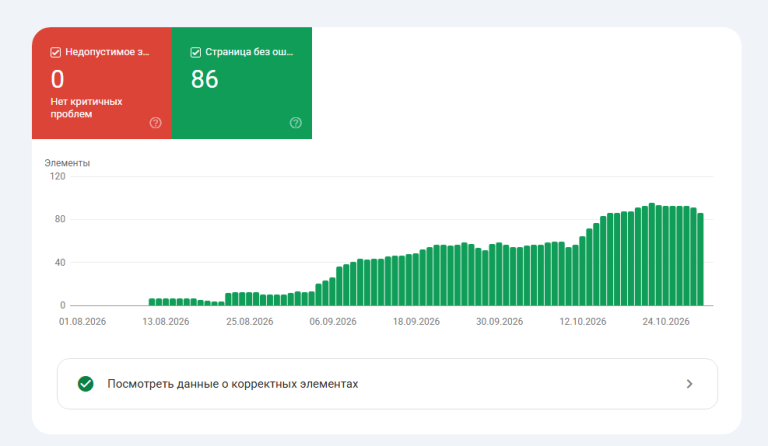Click the date label 24.10.2026

[666, 322]
